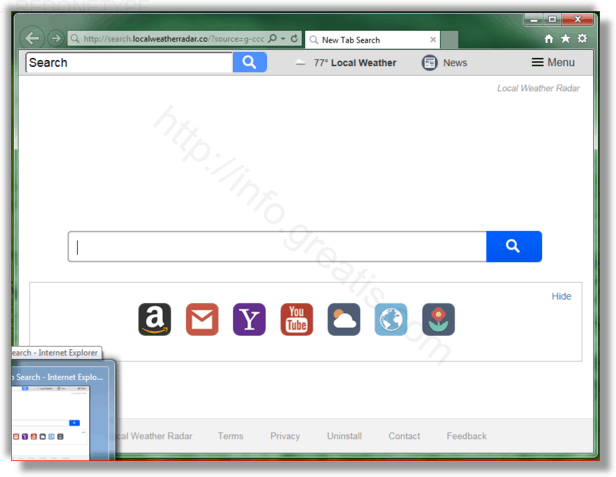This screenshot has width=616, height=477.
Task: Expand the address bar dropdown arrow
Action: tap(283, 39)
